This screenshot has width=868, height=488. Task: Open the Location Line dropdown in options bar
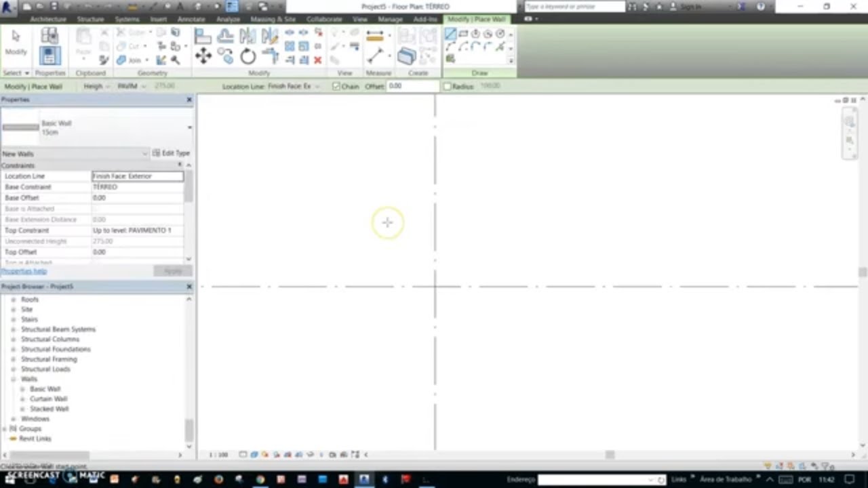coord(294,87)
